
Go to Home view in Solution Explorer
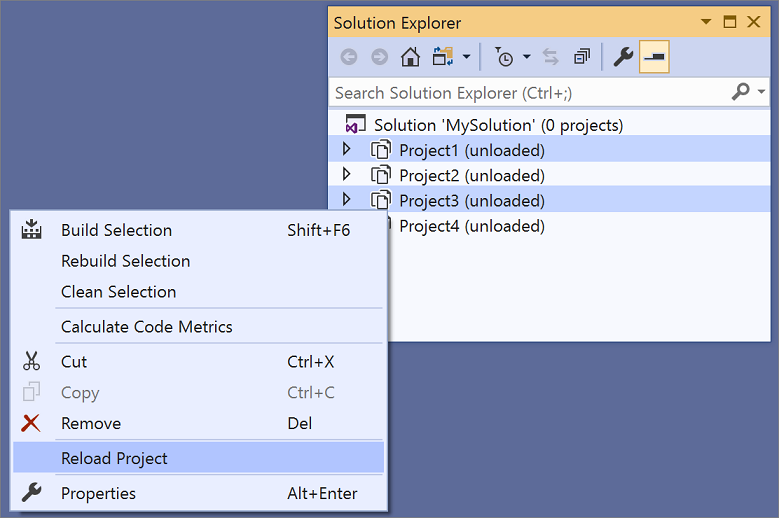(410, 57)
